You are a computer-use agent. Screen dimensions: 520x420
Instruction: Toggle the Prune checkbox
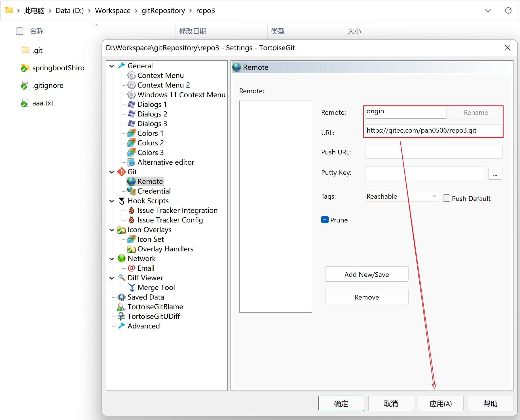point(325,220)
